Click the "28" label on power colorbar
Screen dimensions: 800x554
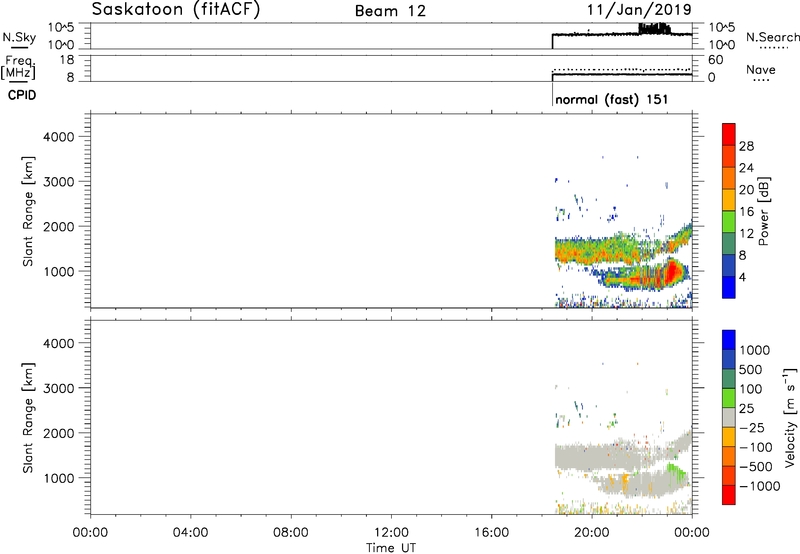click(746, 146)
